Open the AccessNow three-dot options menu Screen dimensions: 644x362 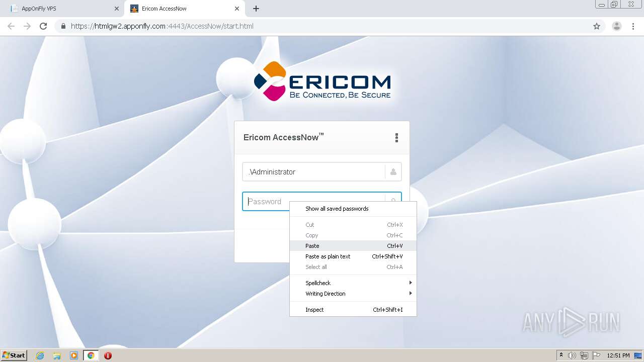pos(396,138)
